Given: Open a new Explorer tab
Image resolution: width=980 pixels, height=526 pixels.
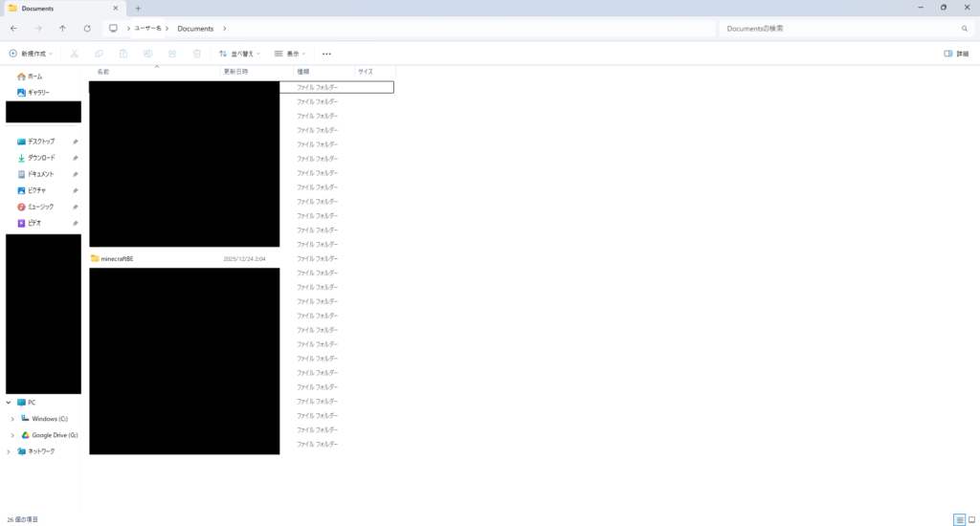Looking at the screenshot, I should pyautogui.click(x=138, y=8).
